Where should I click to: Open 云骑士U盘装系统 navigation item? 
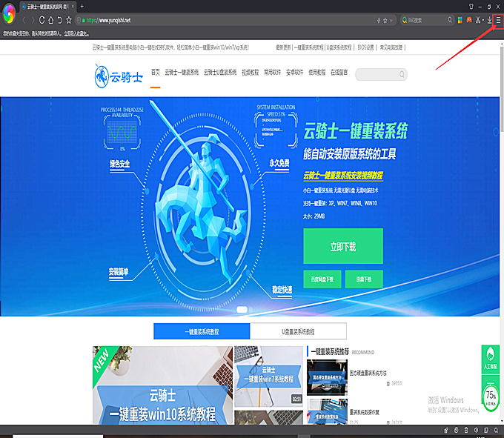point(220,73)
